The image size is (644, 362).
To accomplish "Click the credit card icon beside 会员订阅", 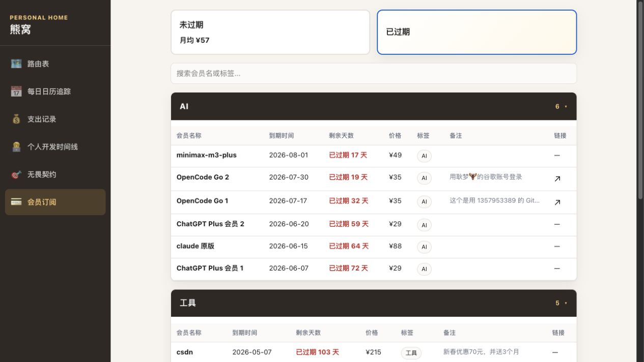I will click(16, 202).
